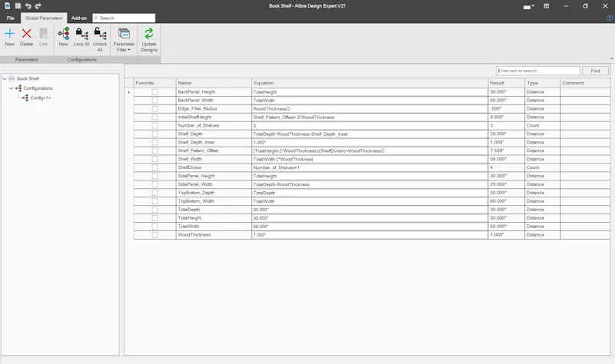Click the undo arrow in title bar
This screenshot has height=364, width=615.
(28, 6)
